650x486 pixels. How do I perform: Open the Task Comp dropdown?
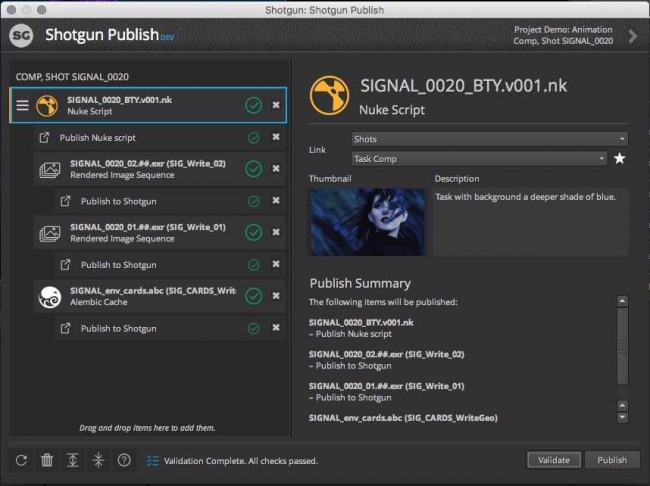pos(479,158)
